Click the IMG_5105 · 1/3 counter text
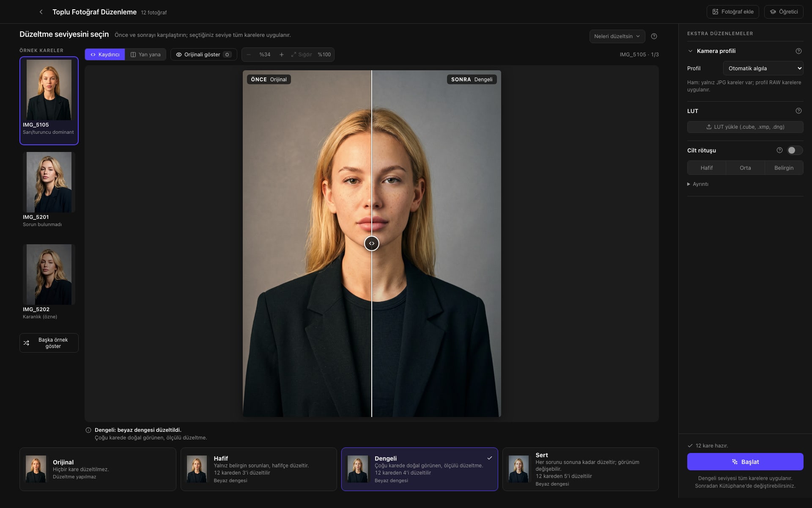 click(x=639, y=55)
